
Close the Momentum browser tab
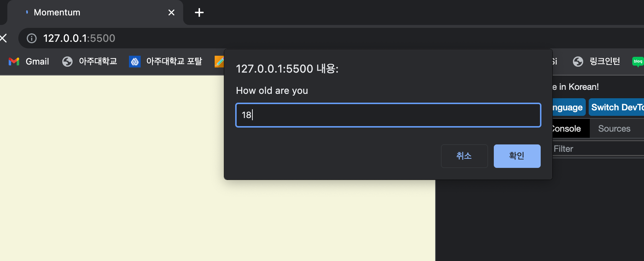[171, 12]
